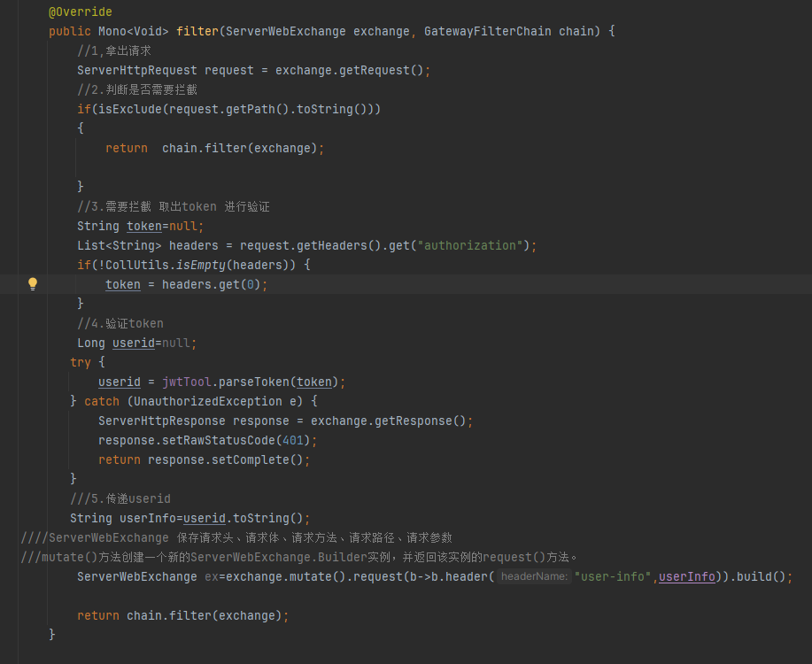Click the comment '///5.传递userid'
Image resolution: width=812 pixels, height=664 pixels.
click(120, 498)
